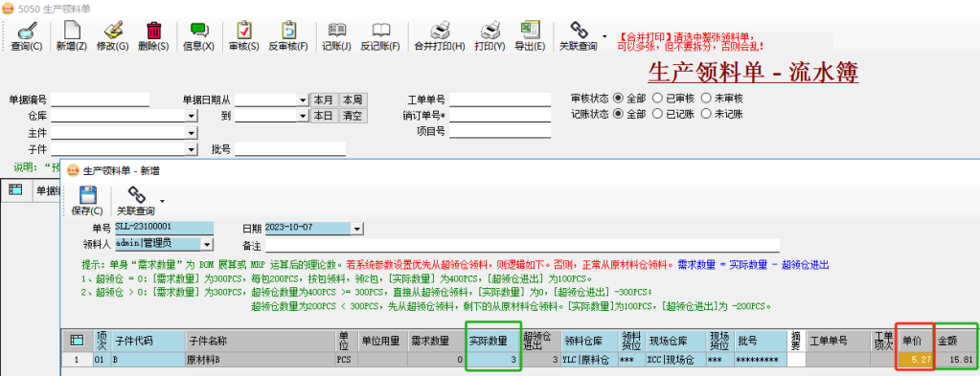Select the 已审核 radio button
Image resolution: width=980 pixels, height=376 pixels.
pos(657,98)
